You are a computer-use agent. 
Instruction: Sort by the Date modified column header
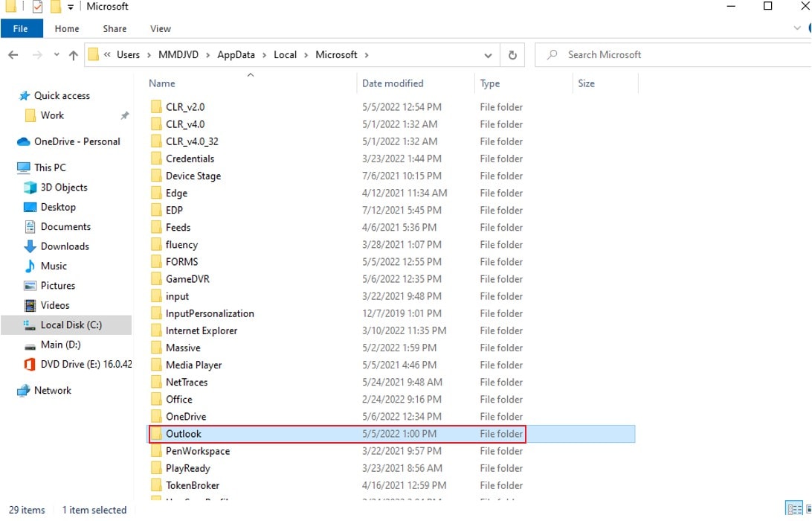393,83
